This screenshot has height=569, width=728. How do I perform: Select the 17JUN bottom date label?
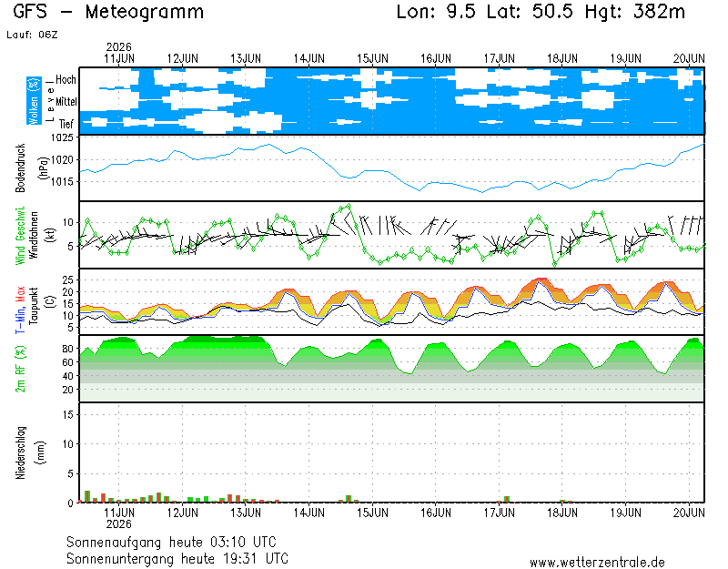point(499,513)
